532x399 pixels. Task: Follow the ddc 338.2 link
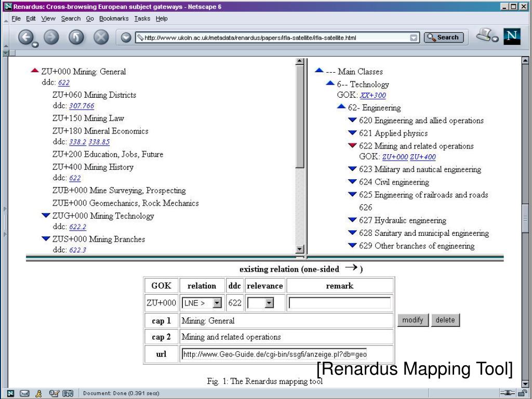[x=78, y=142]
